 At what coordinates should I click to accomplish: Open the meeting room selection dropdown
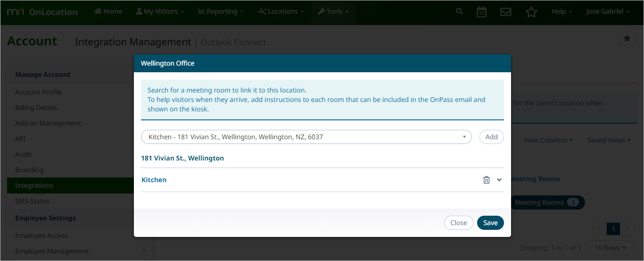pos(306,137)
